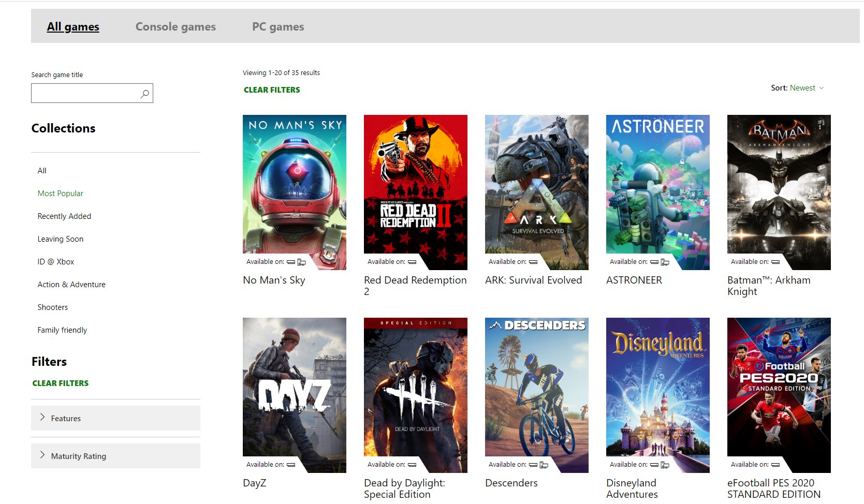Open Disneyland Adventures cover art
This screenshot has height=504, width=864.
pos(658,395)
